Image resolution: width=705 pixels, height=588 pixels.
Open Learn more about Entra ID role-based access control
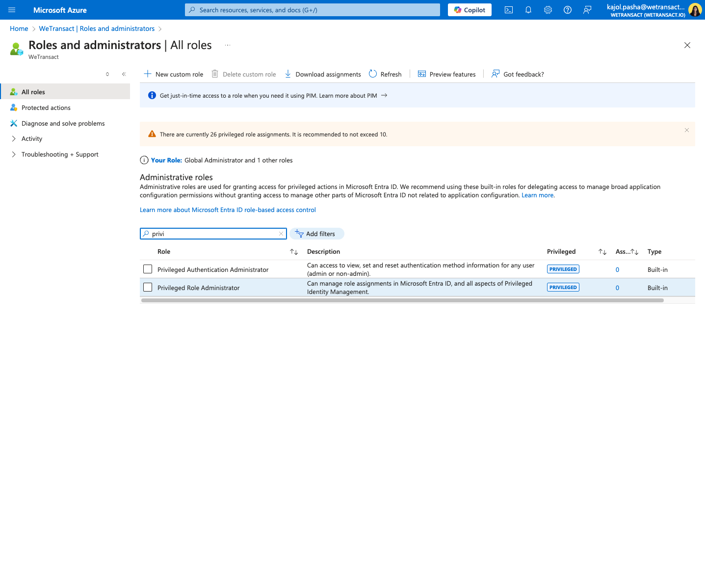click(228, 210)
